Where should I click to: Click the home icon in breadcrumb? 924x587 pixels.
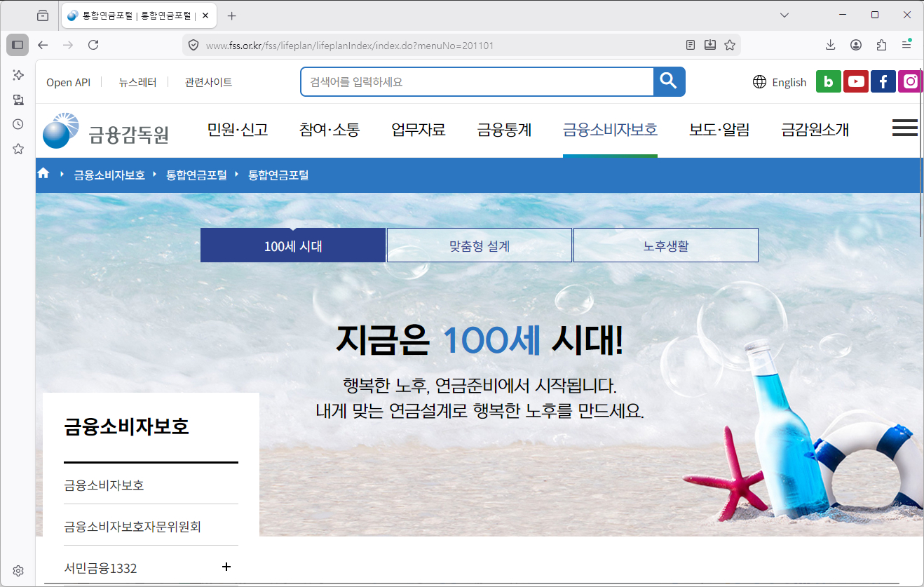[43, 173]
